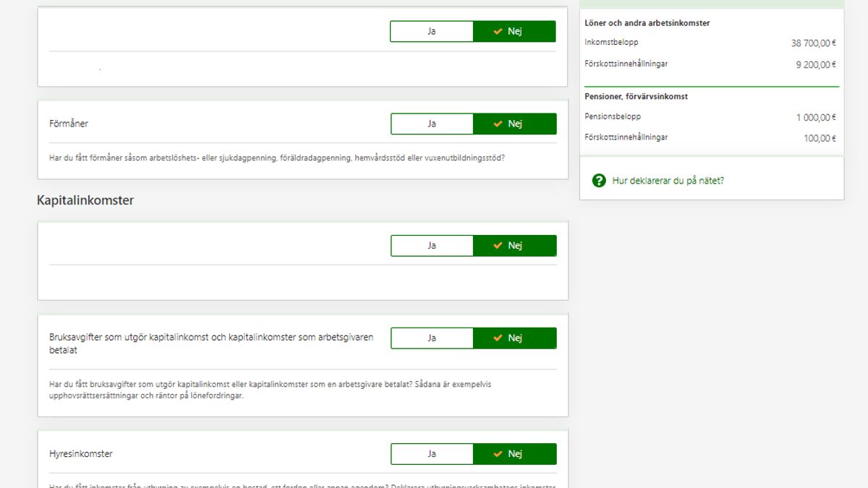This screenshot has height=488, width=868.
Task: Click the Kapitalinkomster section heading
Action: tap(85, 200)
